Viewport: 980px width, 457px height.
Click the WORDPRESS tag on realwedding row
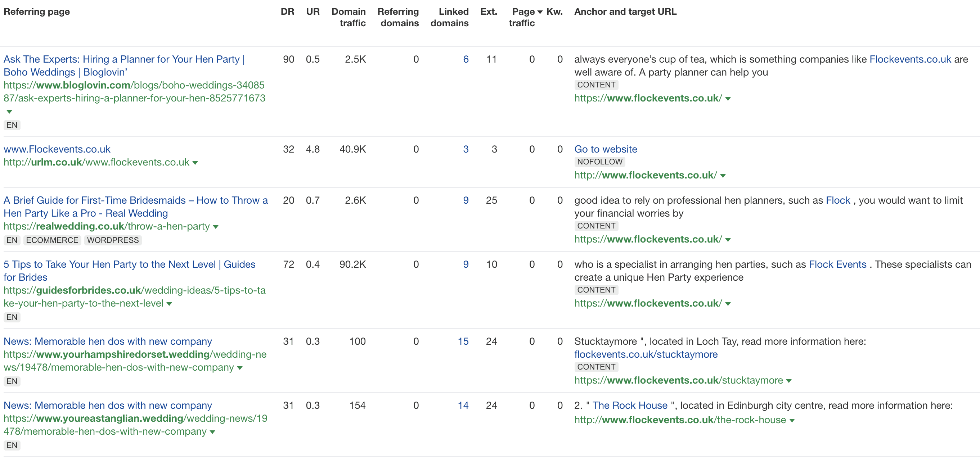[x=113, y=240]
